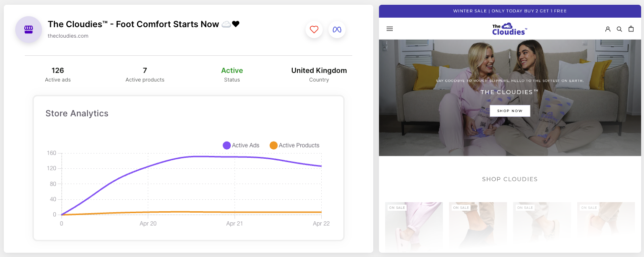
Task: Click The Cloudies logo in preview header
Action: (510, 29)
